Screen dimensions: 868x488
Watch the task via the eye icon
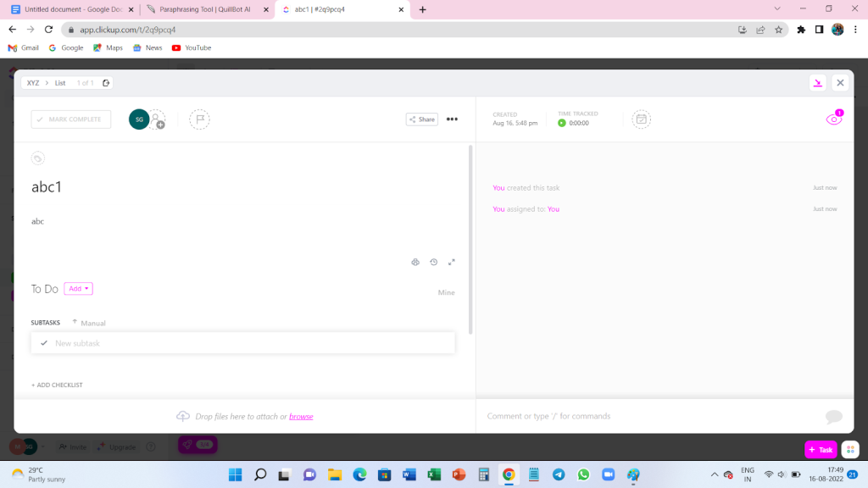(x=833, y=119)
